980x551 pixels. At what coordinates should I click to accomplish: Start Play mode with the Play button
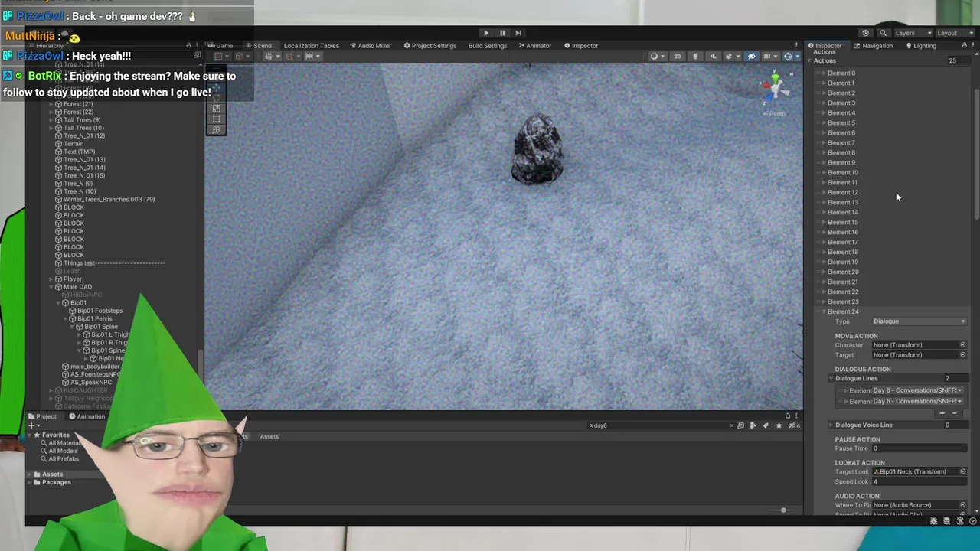[486, 33]
